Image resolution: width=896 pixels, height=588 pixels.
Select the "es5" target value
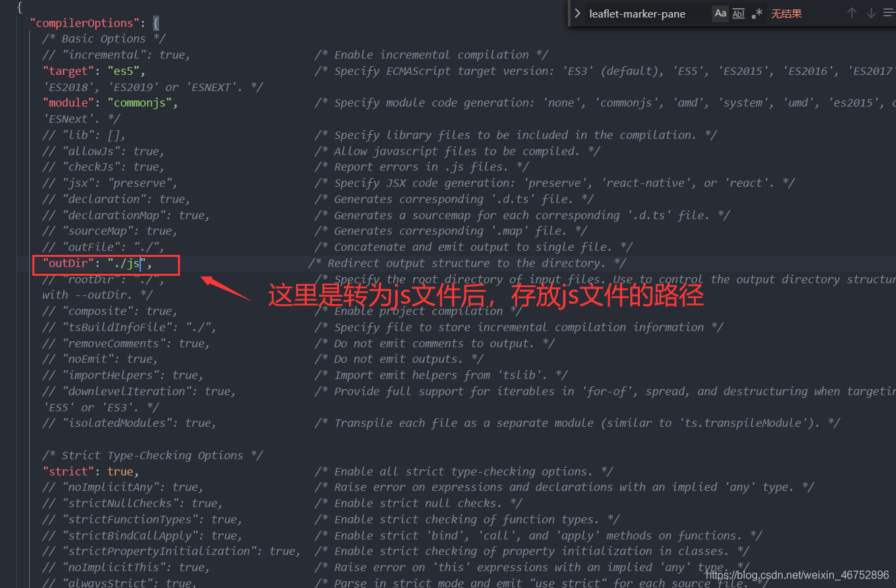(x=123, y=71)
